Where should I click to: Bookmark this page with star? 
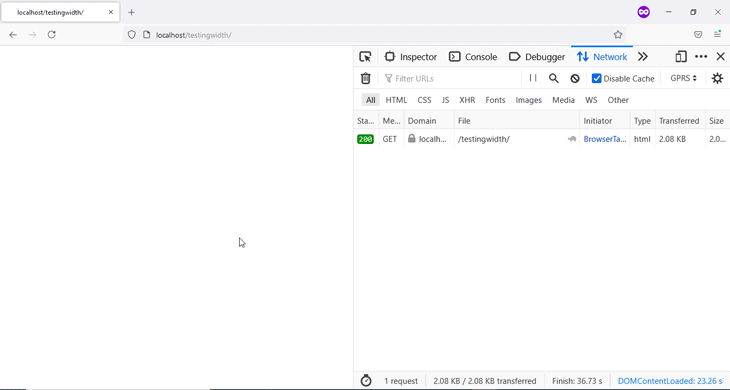(x=618, y=35)
